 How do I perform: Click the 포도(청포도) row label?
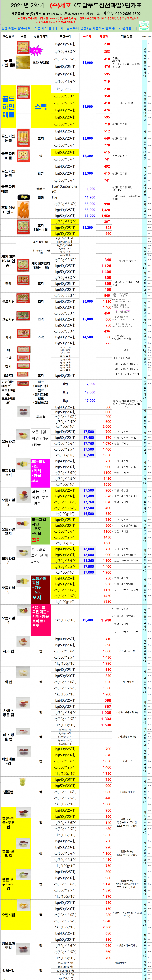(8, 401)
